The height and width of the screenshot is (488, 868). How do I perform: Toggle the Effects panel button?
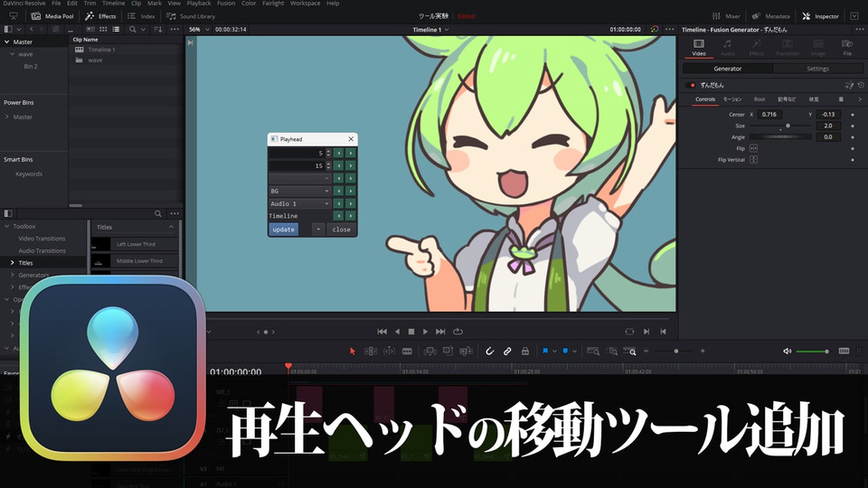click(100, 16)
